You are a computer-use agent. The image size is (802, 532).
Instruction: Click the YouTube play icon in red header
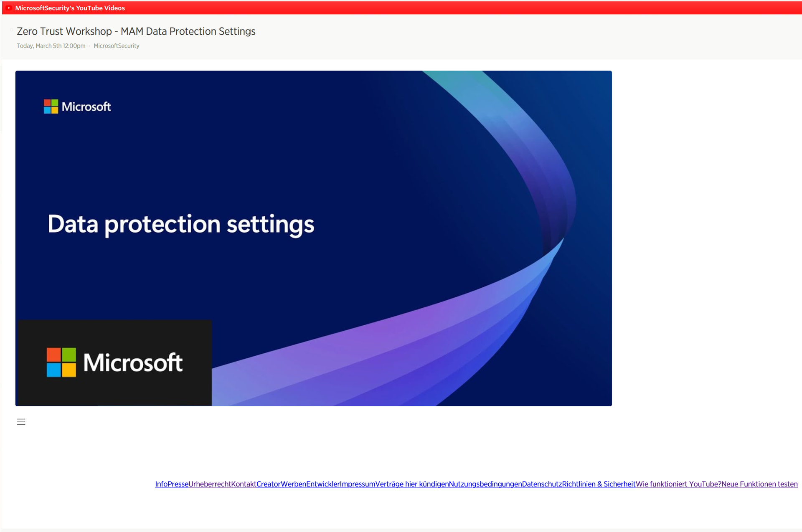(9, 8)
